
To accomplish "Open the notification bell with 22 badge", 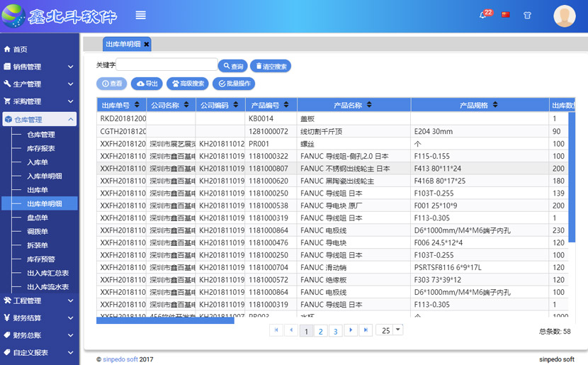I will 484,15.
